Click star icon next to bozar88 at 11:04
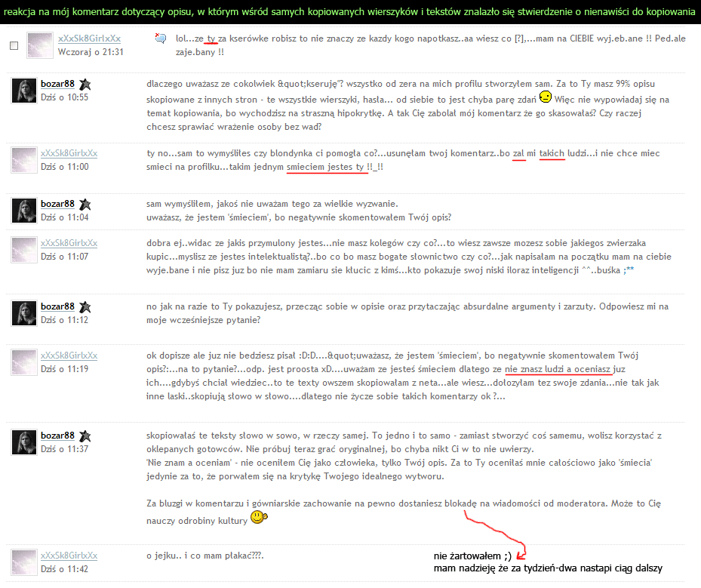Viewport: 701px width, 588px height. (85, 205)
